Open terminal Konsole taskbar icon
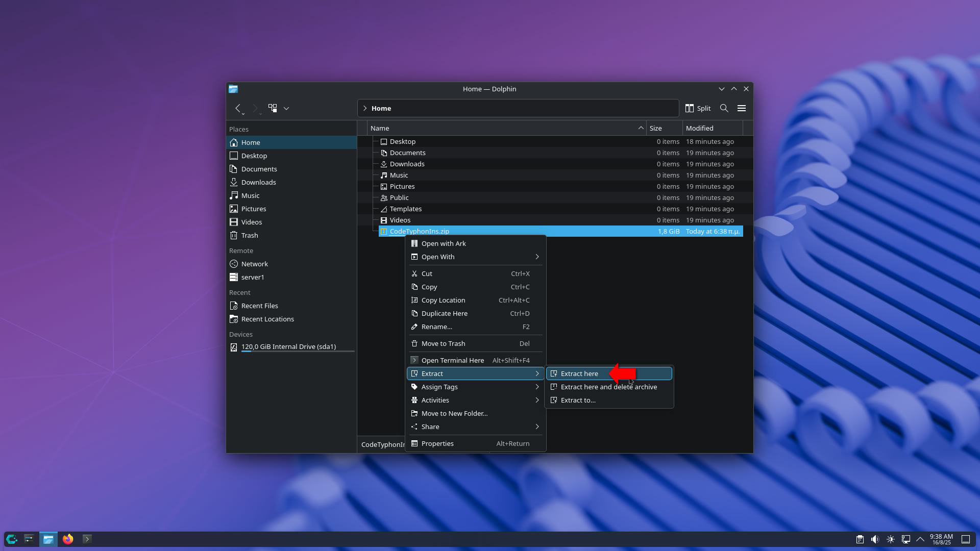Screen dimensions: 980x551 click(x=87, y=539)
